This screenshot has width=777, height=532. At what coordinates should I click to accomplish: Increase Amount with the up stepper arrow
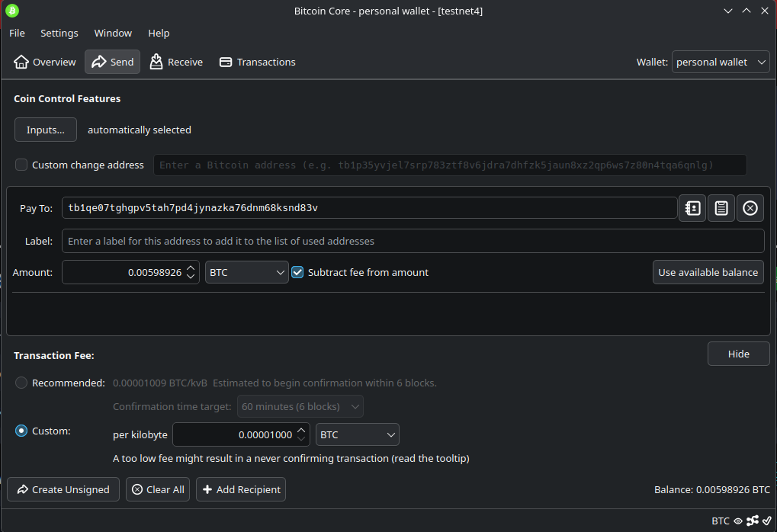(191, 268)
